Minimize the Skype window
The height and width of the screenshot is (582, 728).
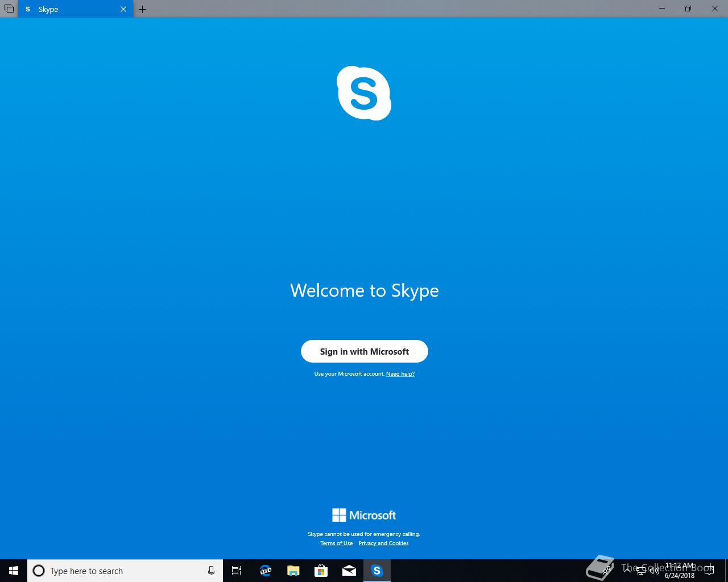pyautogui.click(x=662, y=9)
